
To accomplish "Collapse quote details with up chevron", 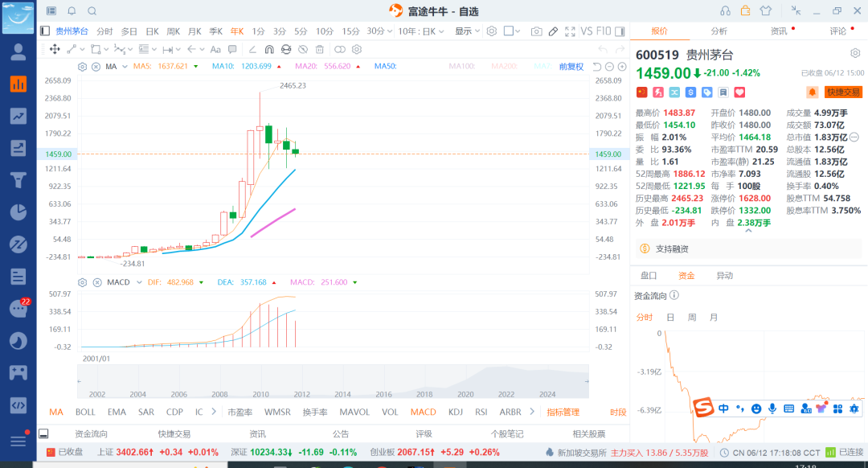I will 748,231.
